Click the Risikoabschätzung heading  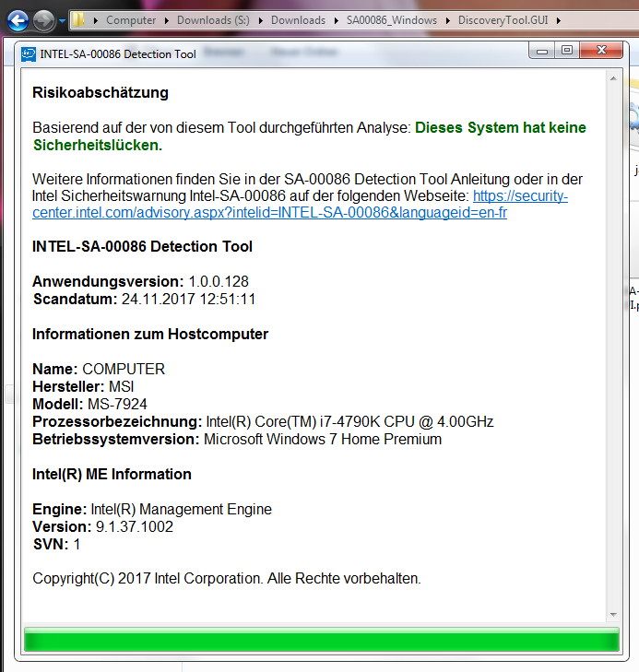(101, 92)
